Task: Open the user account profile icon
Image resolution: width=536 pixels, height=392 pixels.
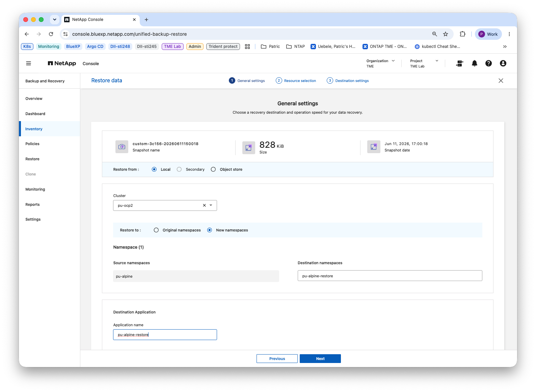Action: point(503,63)
